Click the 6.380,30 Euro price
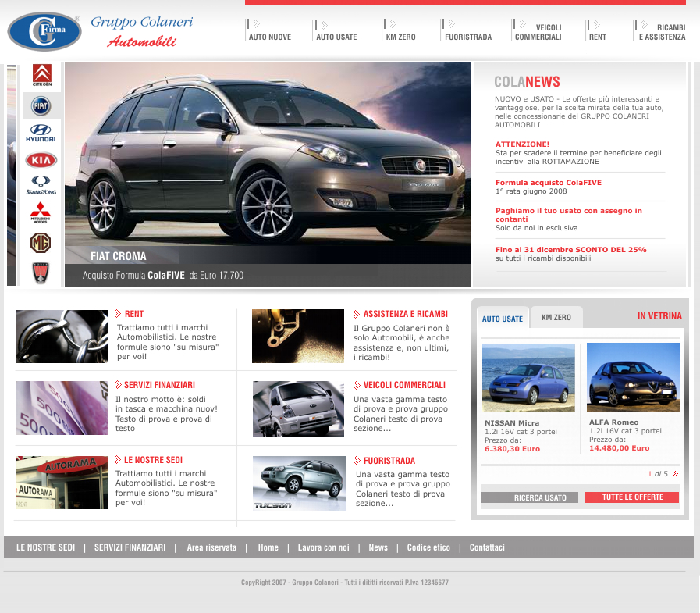700x613 pixels. pyautogui.click(x=512, y=449)
